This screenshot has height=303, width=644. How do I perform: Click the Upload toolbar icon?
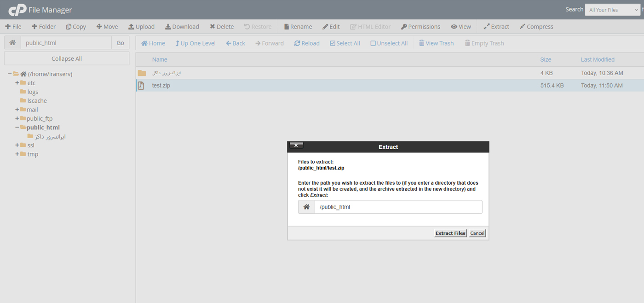click(x=131, y=27)
